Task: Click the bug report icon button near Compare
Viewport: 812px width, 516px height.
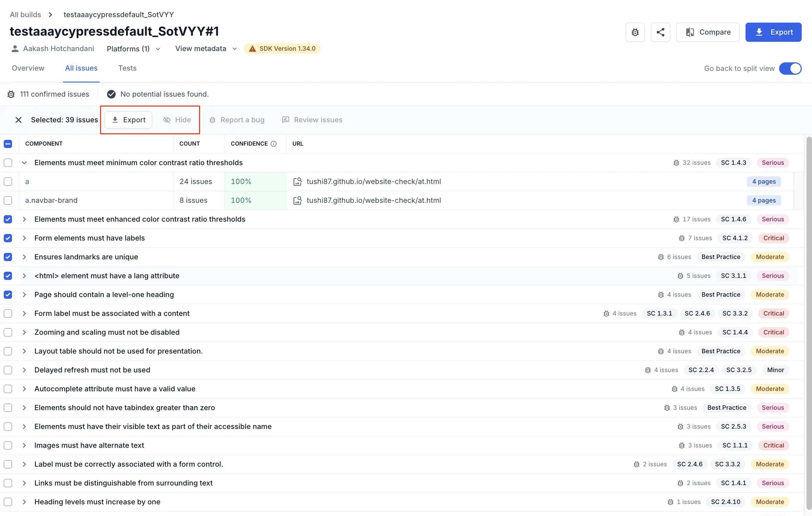Action: click(635, 32)
